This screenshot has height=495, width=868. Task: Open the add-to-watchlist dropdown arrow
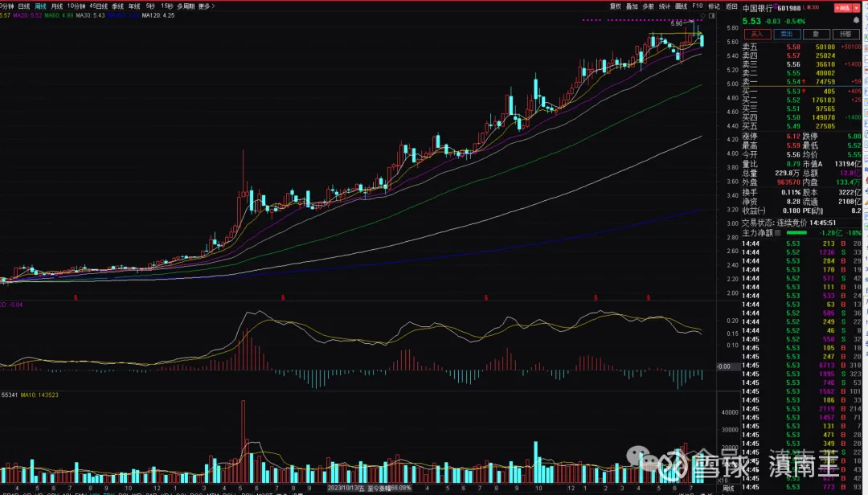[x=857, y=8]
